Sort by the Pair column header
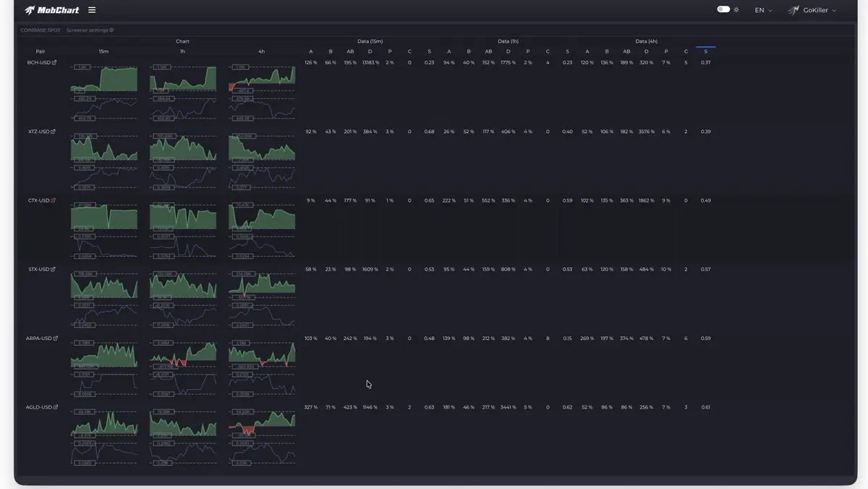Screen dimensions: 868x489 tap(41, 51)
